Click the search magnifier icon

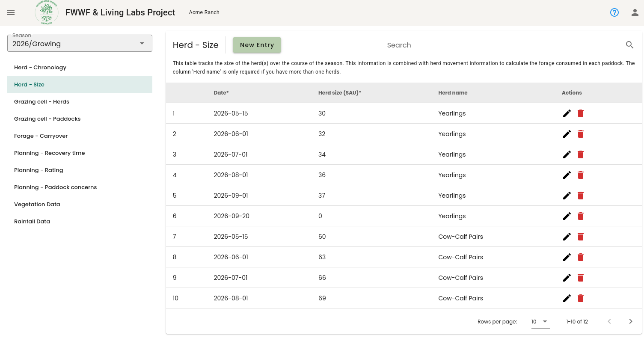coord(629,45)
